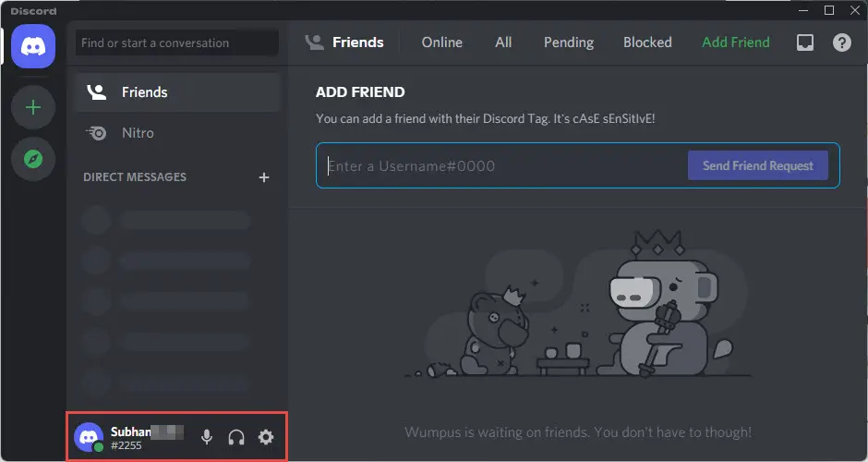Viewport: 868px width, 462px height.
Task: Create DM with plus beside Direct Messages
Action: 264,177
